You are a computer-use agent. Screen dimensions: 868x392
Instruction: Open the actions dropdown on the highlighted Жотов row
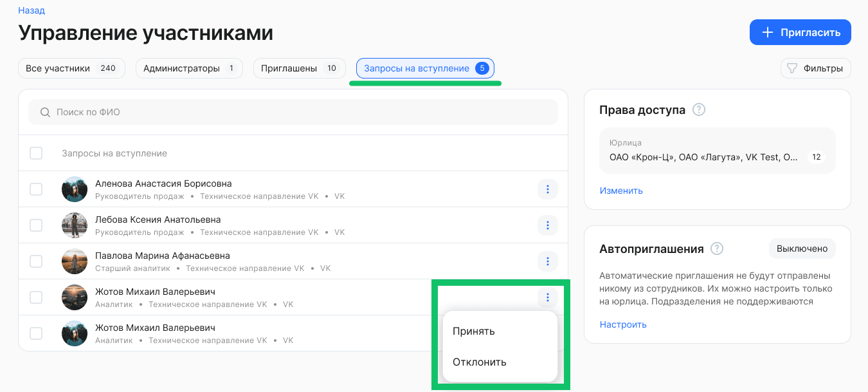[547, 297]
